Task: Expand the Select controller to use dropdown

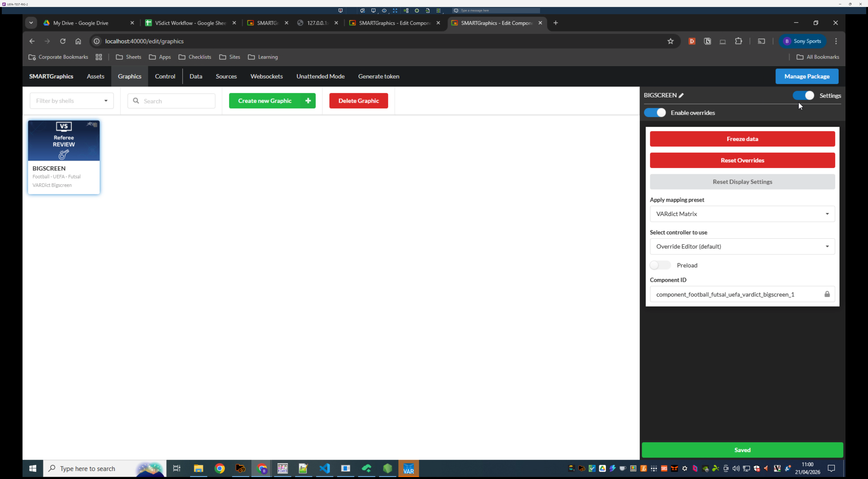Action: coord(742,246)
